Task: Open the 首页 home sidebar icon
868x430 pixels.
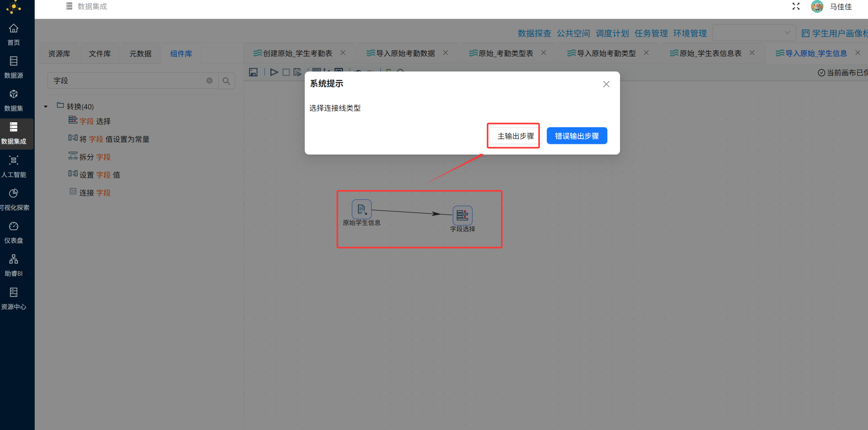Action: [14, 34]
